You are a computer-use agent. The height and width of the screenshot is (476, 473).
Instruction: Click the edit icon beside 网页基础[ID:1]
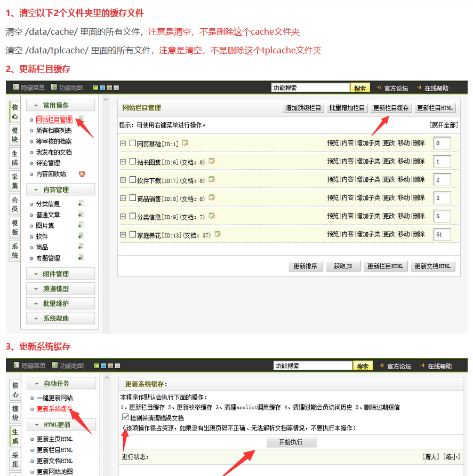185,143
